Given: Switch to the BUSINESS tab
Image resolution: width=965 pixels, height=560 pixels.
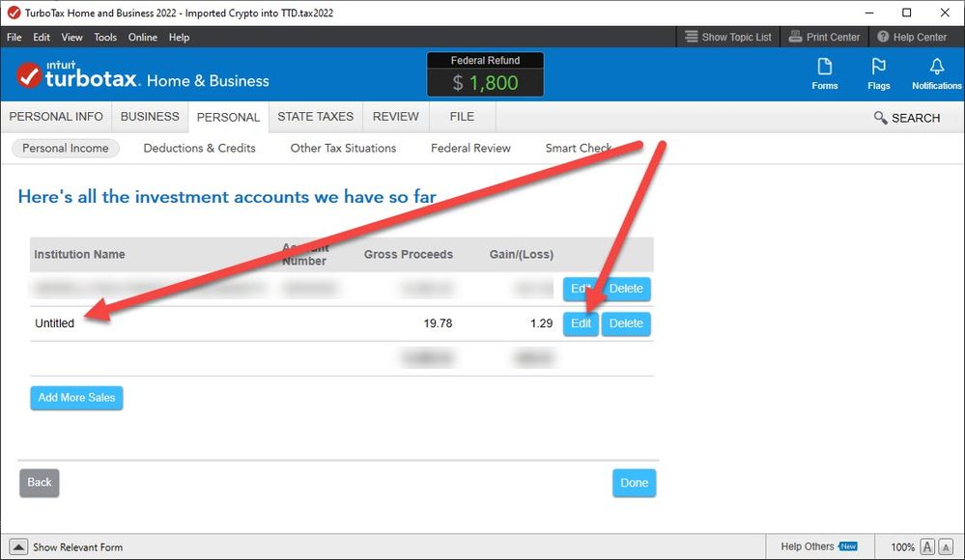Looking at the screenshot, I should click(149, 116).
